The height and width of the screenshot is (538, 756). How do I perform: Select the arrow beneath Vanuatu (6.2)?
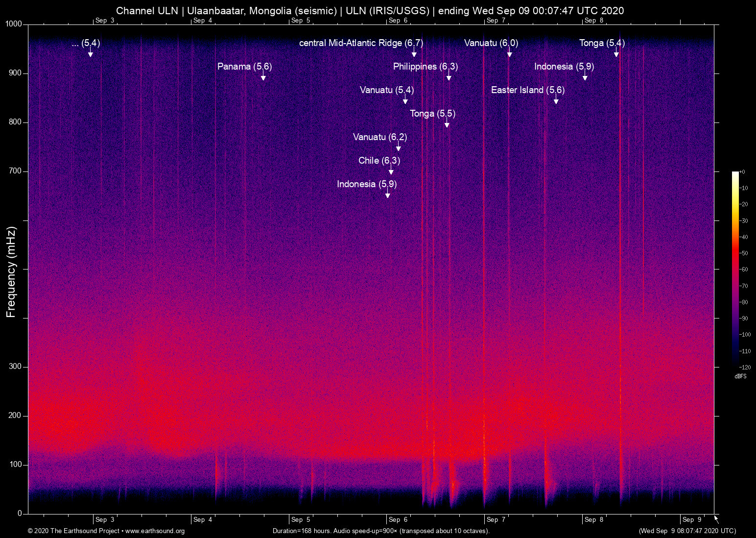pyautogui.click(x=398, y=147)
